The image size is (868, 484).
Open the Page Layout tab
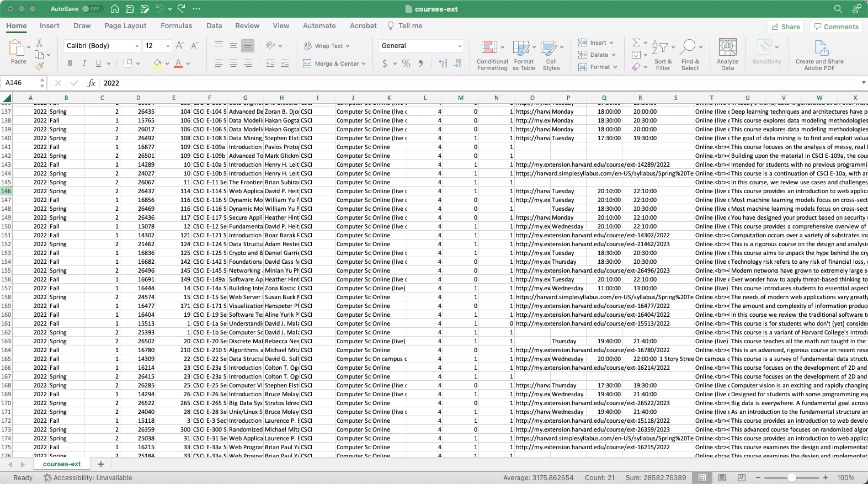(125, 25)
